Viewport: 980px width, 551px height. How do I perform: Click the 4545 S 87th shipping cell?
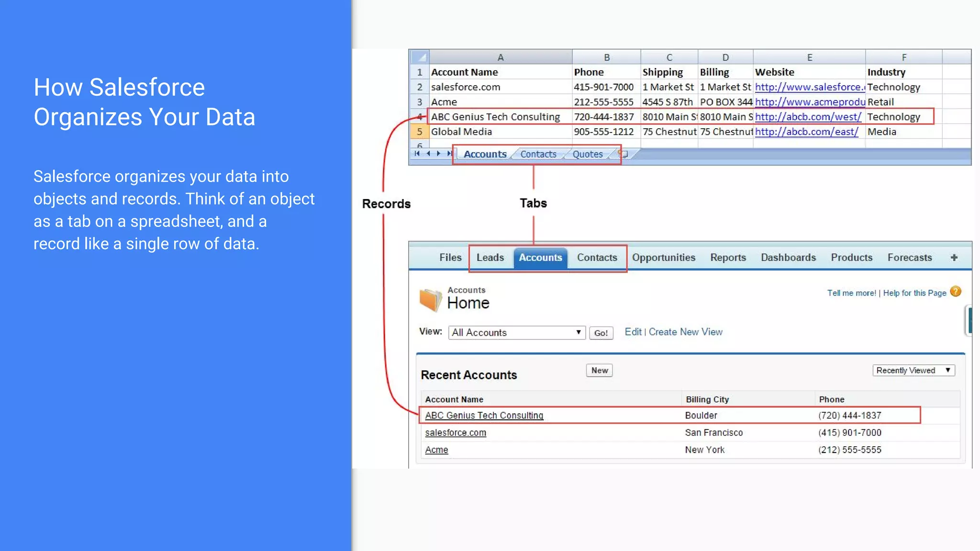(x=669, y=102)
